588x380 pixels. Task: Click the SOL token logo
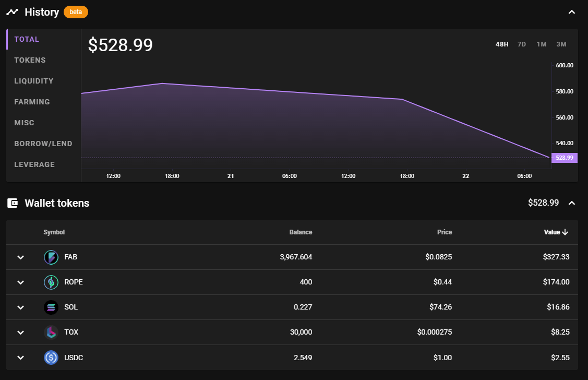click(51, 307)
